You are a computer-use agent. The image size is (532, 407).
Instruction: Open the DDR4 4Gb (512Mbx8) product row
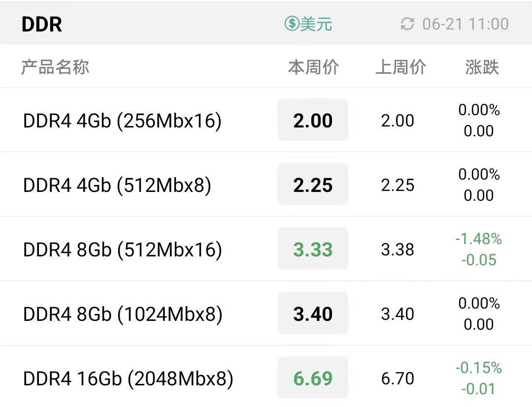pos(266,185)
